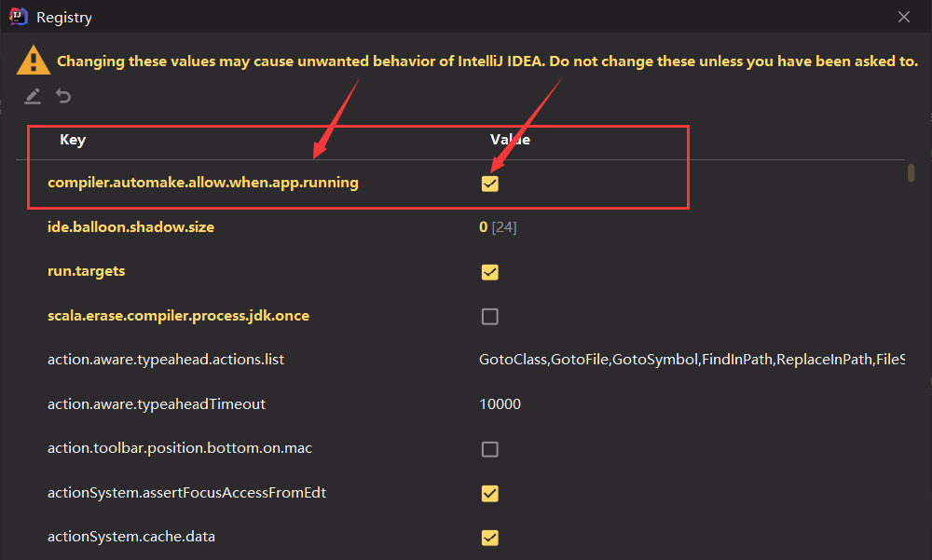
Task: Close the Registry dialog
Action: (903, 17)
